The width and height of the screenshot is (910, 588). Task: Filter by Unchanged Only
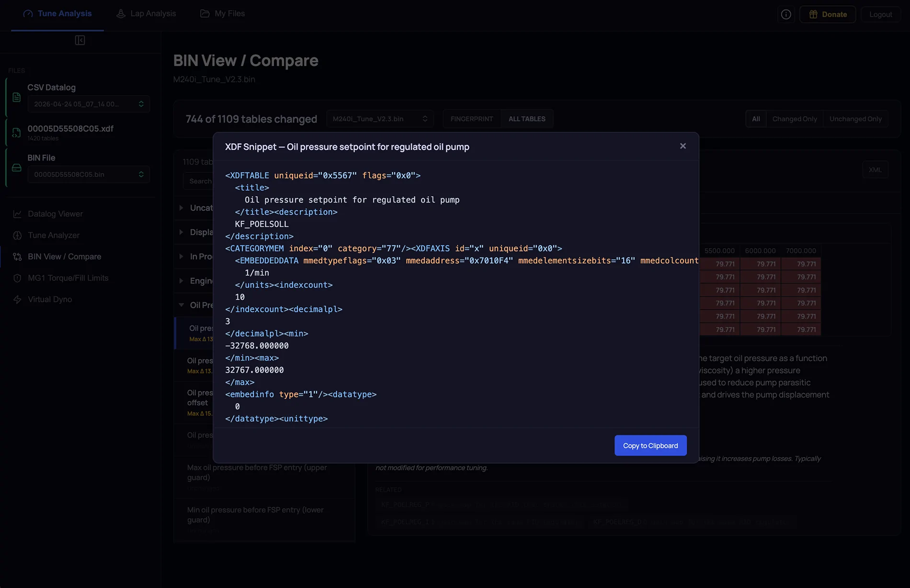(855, 119)
